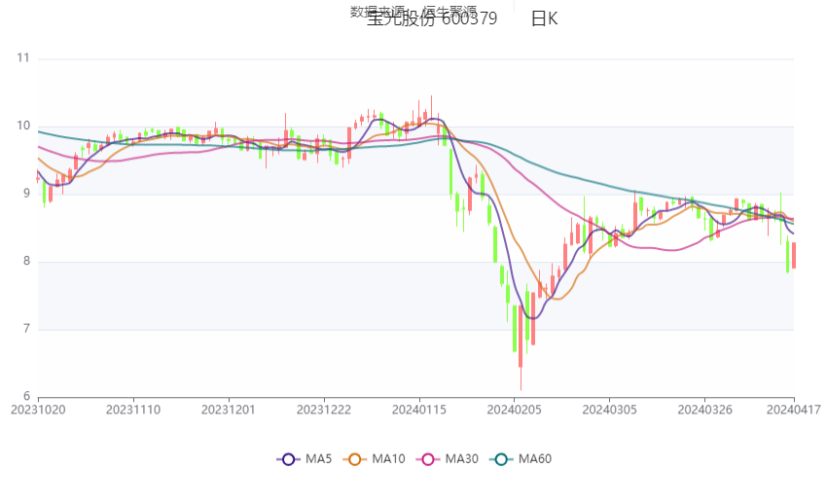Select the MA60 legend text label
The image size is (827, 504).
click(x=534, y=459)
